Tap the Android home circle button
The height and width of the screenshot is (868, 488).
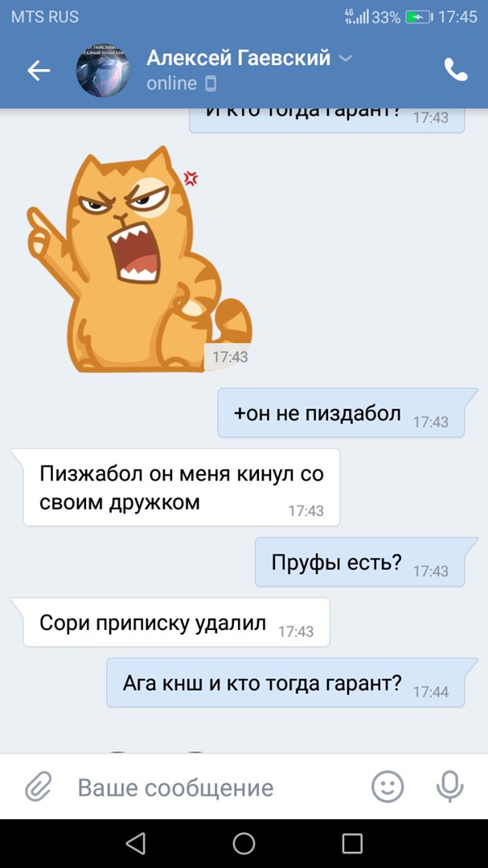244,843
